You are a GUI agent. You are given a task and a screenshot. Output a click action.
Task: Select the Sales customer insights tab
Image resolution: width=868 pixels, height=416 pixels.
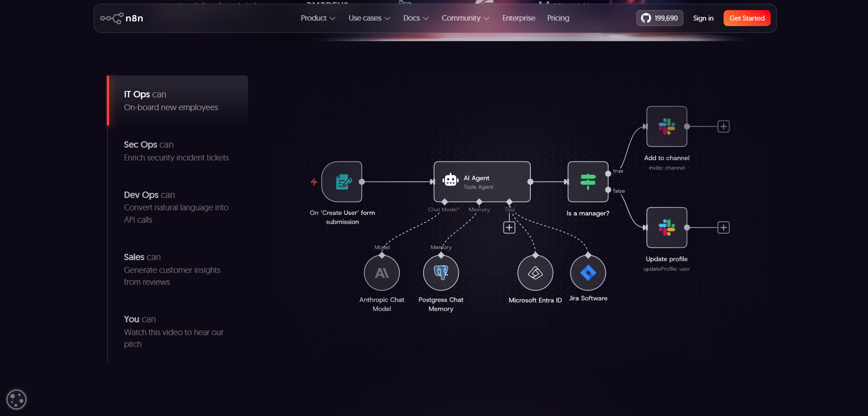[178, 269]
